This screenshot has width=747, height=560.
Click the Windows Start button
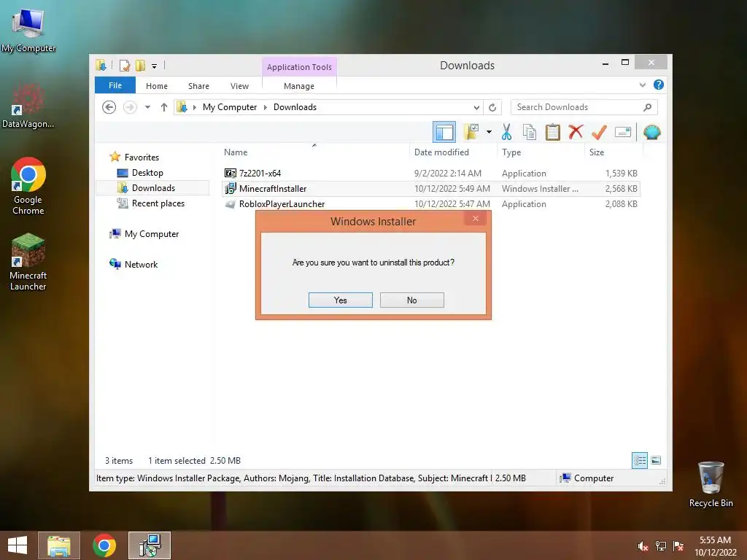pyautogui.click(x=18, y=545)
